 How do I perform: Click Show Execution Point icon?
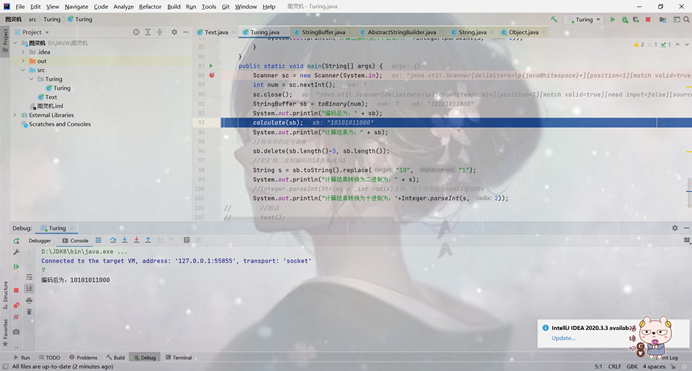[98, 240]
